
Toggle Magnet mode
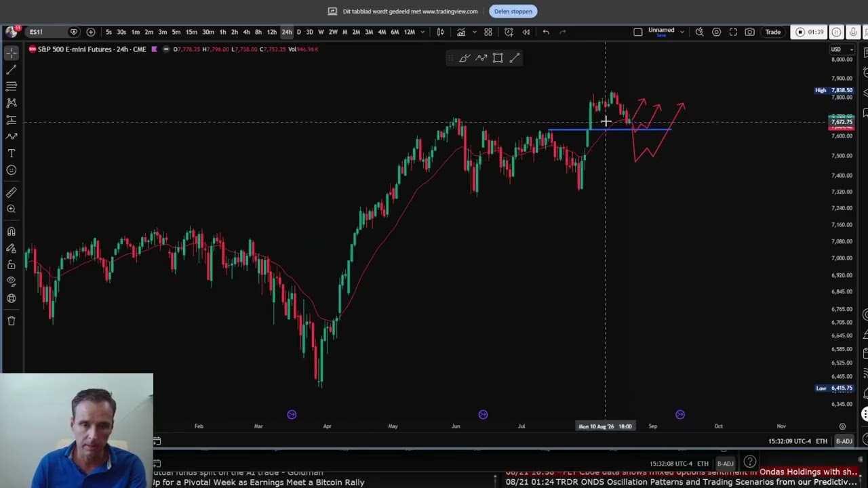coord(12,232)
